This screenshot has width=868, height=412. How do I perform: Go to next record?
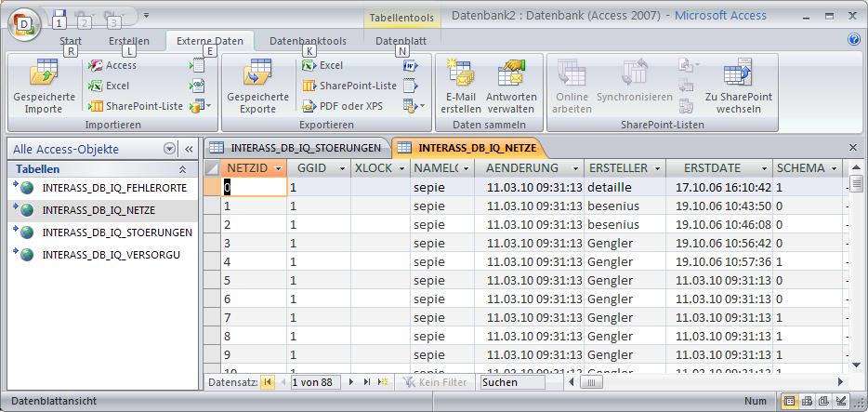coord(351,382)
